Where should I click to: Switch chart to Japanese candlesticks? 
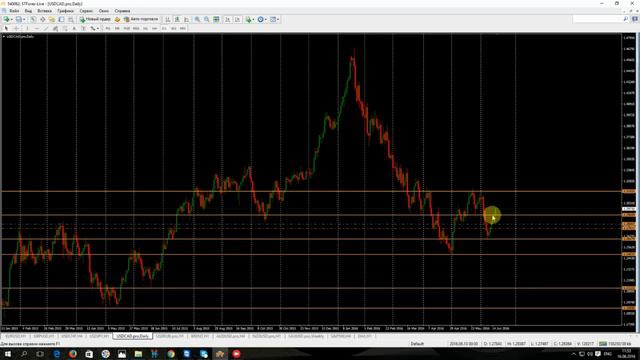click(x=176, y=19)
